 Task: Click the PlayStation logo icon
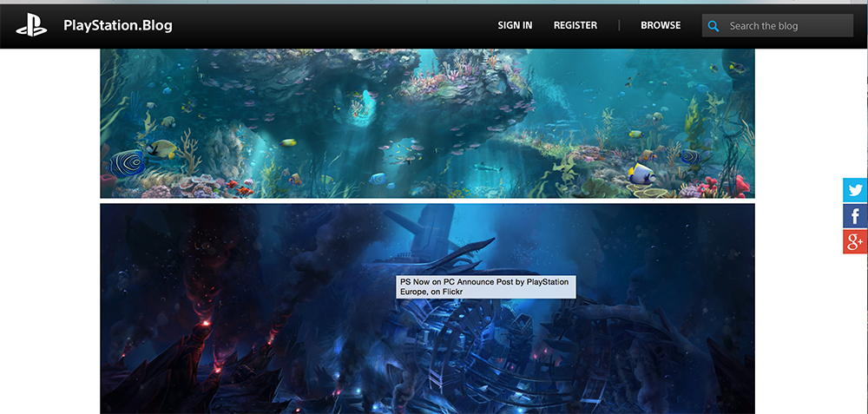click(31, 25)
